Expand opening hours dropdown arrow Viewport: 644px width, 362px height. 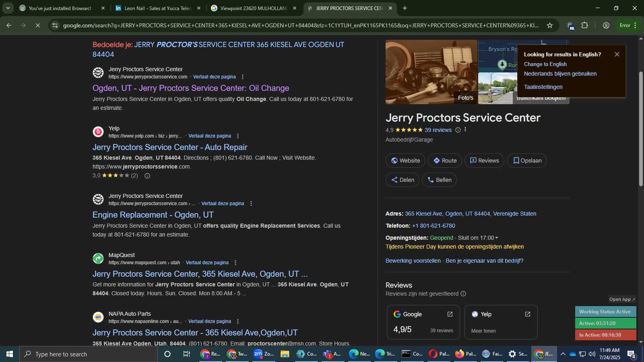click(x=497, y=238)
